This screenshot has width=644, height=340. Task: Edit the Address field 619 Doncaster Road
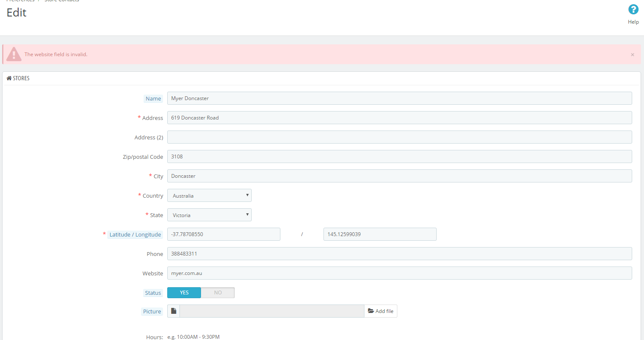pos(399,118)
